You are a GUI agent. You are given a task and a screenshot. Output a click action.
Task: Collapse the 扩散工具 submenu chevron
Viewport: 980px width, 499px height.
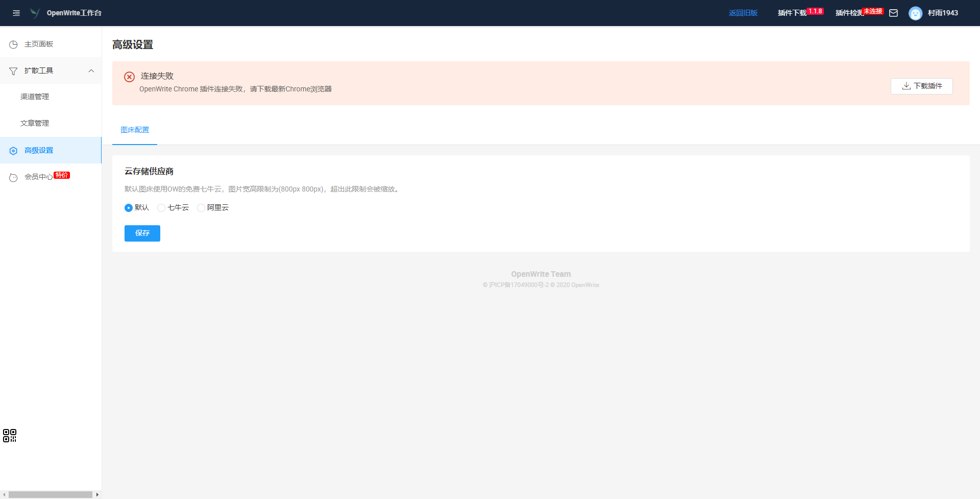pos(91,71)
